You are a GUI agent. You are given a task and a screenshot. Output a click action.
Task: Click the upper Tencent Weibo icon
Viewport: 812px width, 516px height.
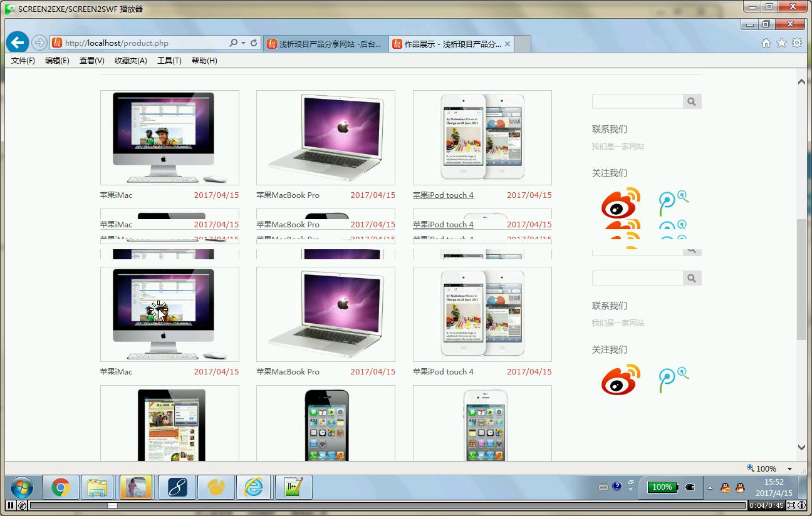click(674, 203)
